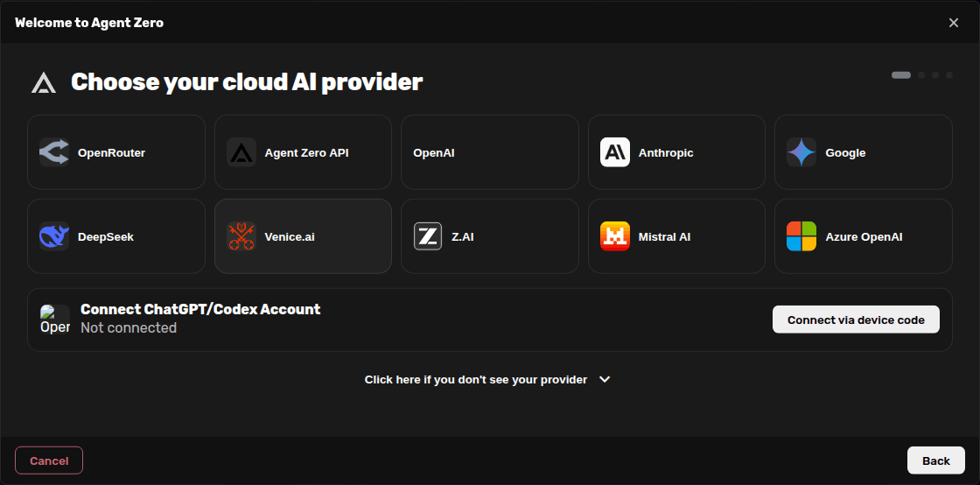Viewport: 980px width, 485px height.
Task: Click the Agent Zero API triangle icon
Action: pyautogui.click(x=241, y=152)
